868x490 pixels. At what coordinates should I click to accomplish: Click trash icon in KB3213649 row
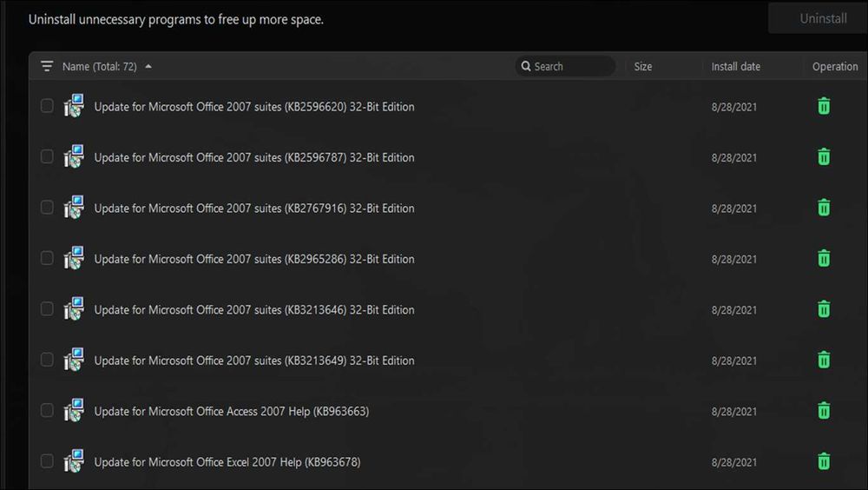tap(824, 360)
